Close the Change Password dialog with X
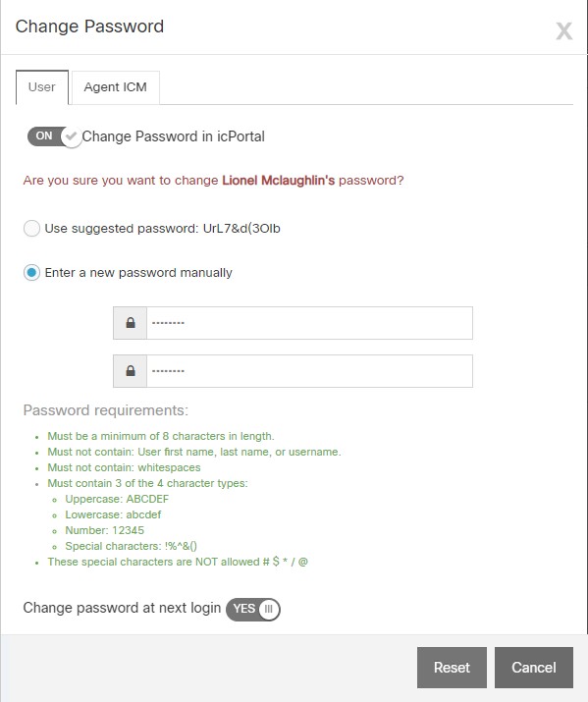The width and height of the screenshot is (588, 702). tap(563, 30)
